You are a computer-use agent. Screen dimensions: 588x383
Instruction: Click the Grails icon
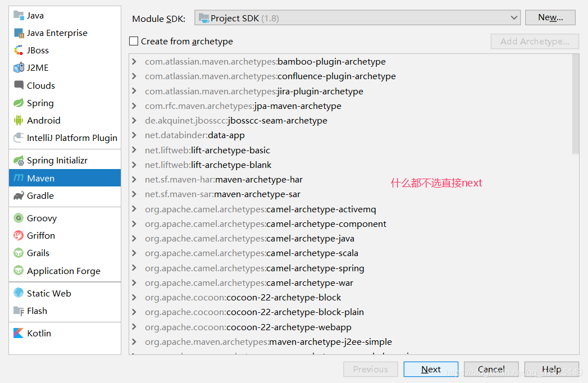[19, 253]
